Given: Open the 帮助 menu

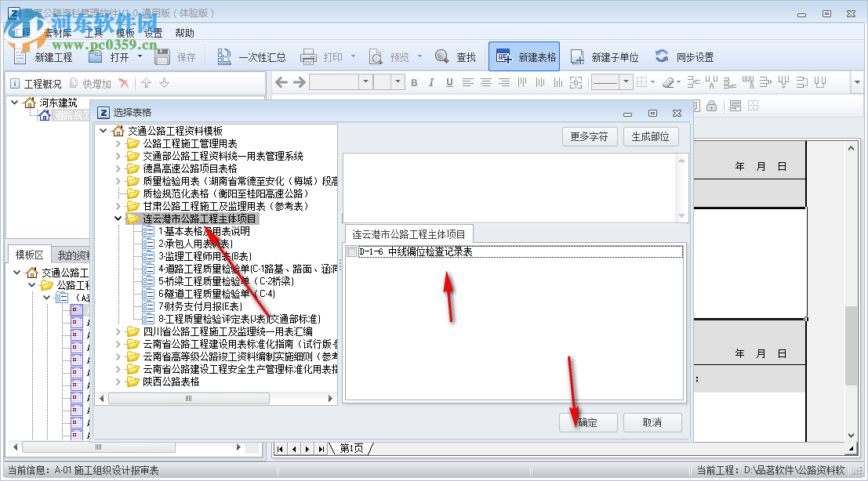Looking at the screenshot, I should [x=186, y=32].
